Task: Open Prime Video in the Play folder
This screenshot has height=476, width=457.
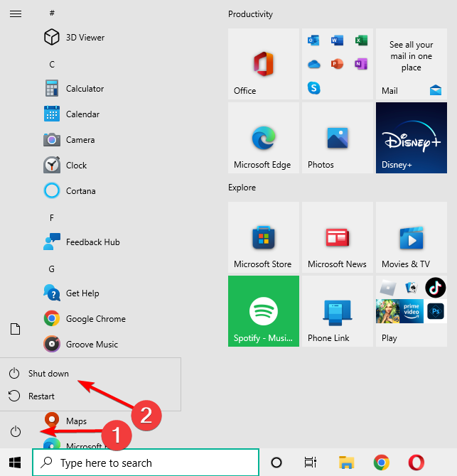Action: point(412,311)
